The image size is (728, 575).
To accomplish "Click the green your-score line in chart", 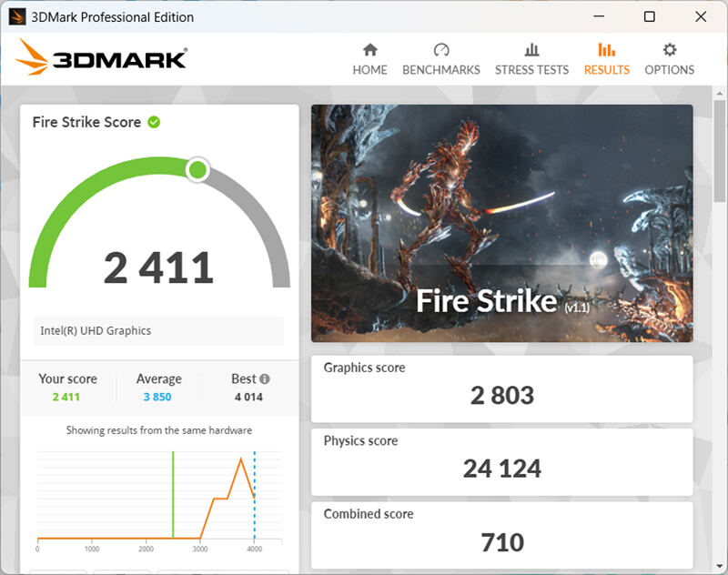I will tap(173, 495).
